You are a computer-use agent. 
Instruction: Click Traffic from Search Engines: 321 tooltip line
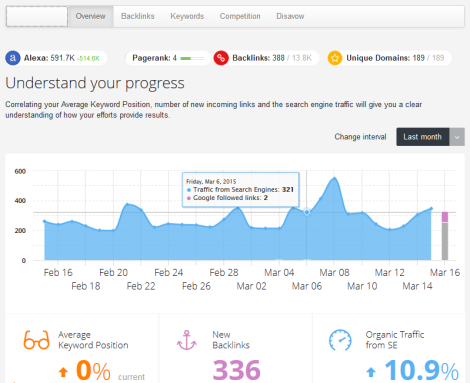240,190
